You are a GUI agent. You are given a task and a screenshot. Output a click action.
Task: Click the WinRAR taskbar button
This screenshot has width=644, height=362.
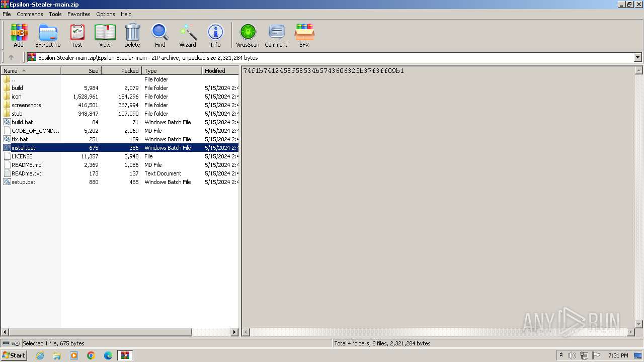point(125,355)
